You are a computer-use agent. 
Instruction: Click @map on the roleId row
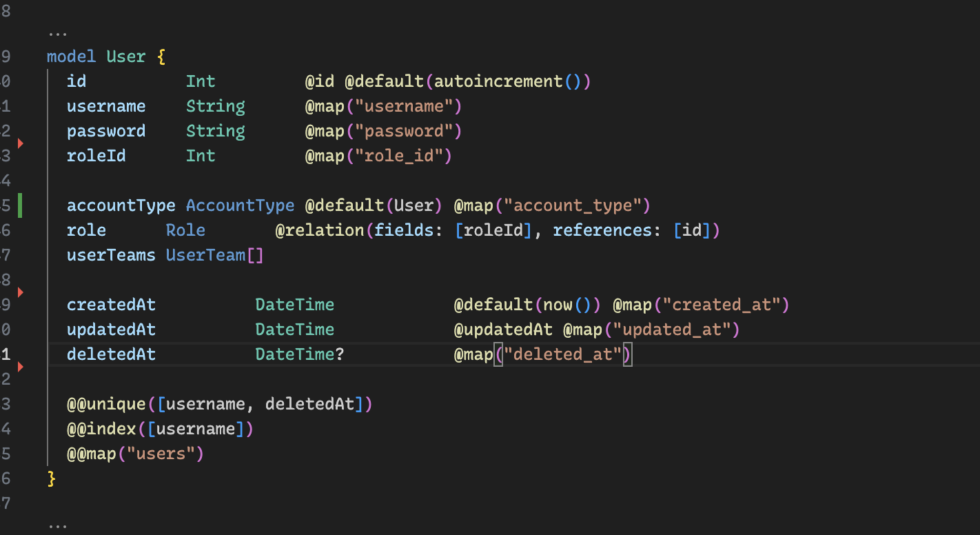coord(325,156)
